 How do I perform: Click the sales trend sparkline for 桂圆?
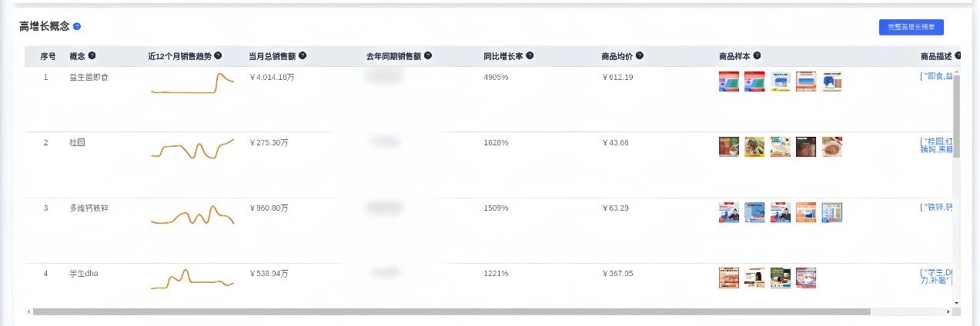click(x=192, y=148)
